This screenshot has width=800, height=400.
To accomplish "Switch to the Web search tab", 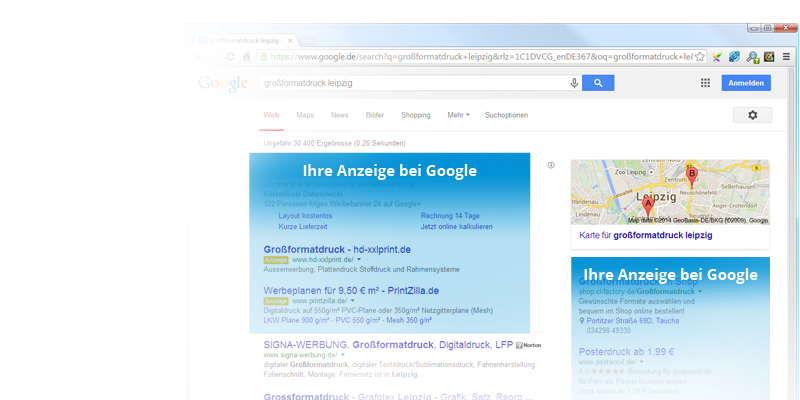I will (x=271, y=115).
